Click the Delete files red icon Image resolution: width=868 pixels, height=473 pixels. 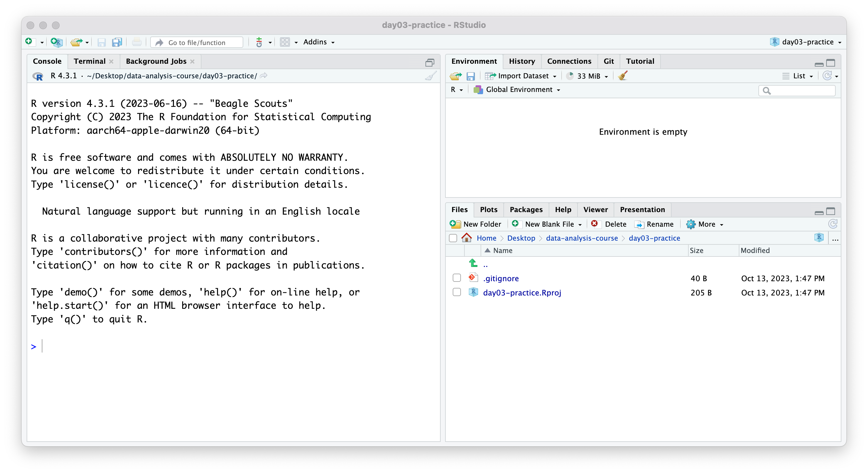[x=595, y=224]
